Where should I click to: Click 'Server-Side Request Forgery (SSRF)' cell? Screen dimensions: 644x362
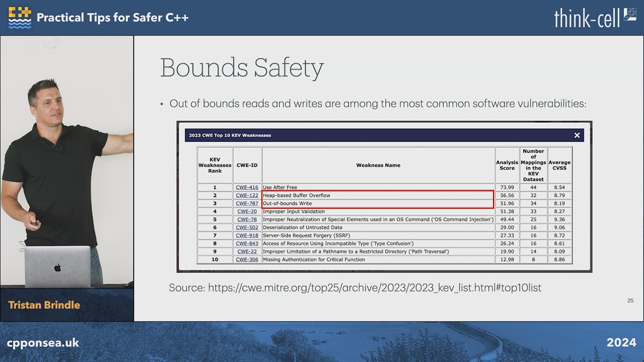[378, 236]
